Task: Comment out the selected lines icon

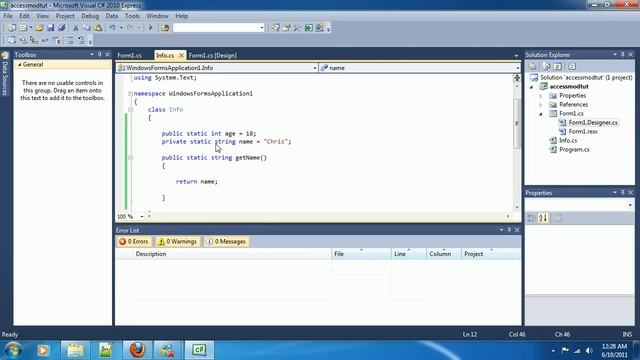Action: pos(71,40)
